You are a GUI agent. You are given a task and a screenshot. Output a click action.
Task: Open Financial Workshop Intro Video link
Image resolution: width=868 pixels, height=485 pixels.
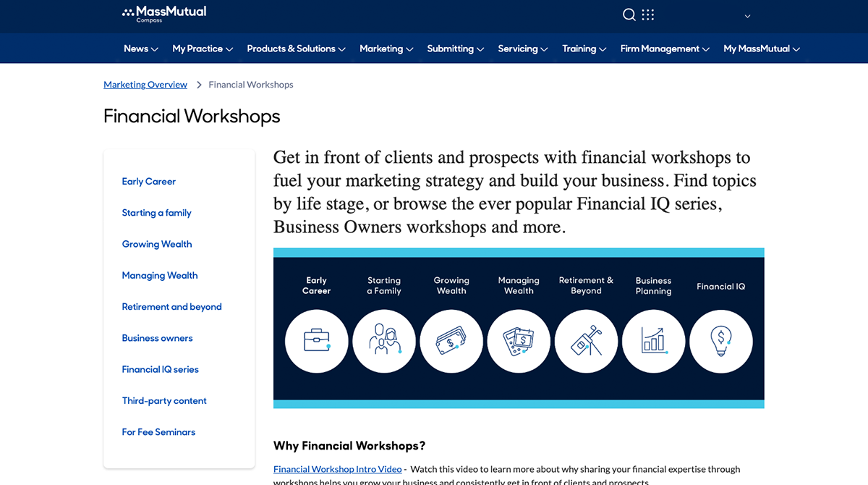pyautogui.click(x=337, y=469)
